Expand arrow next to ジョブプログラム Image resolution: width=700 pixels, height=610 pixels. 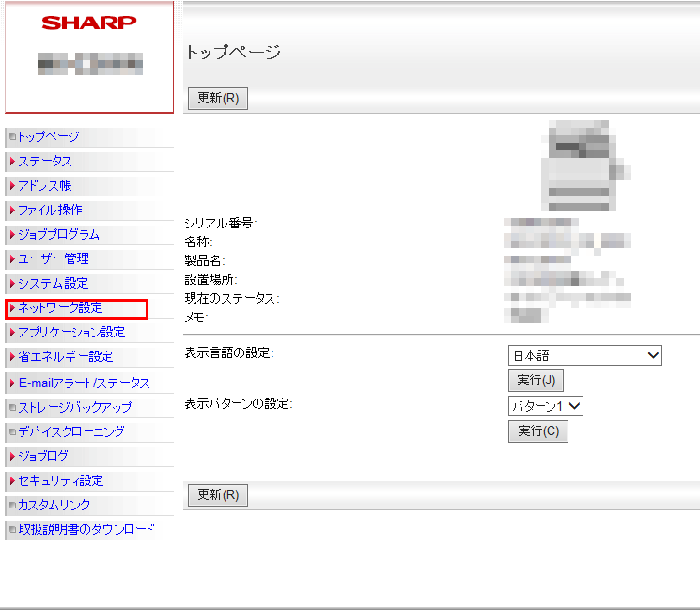pyautogui.click(x=12, y=234)
